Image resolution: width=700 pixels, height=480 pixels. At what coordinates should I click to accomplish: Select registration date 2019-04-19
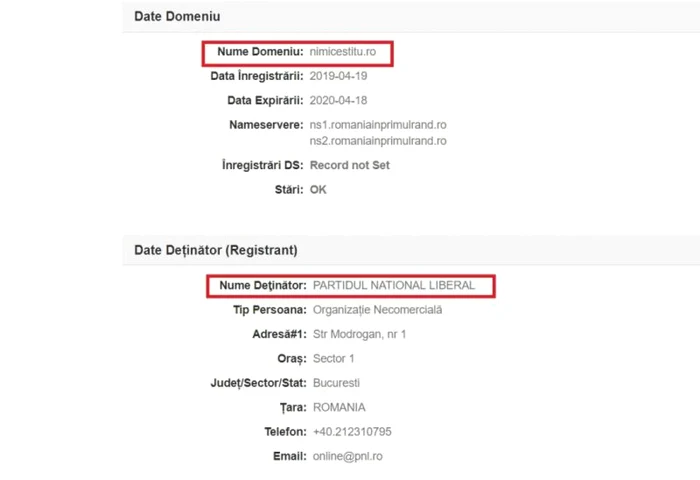coord(338,76)
